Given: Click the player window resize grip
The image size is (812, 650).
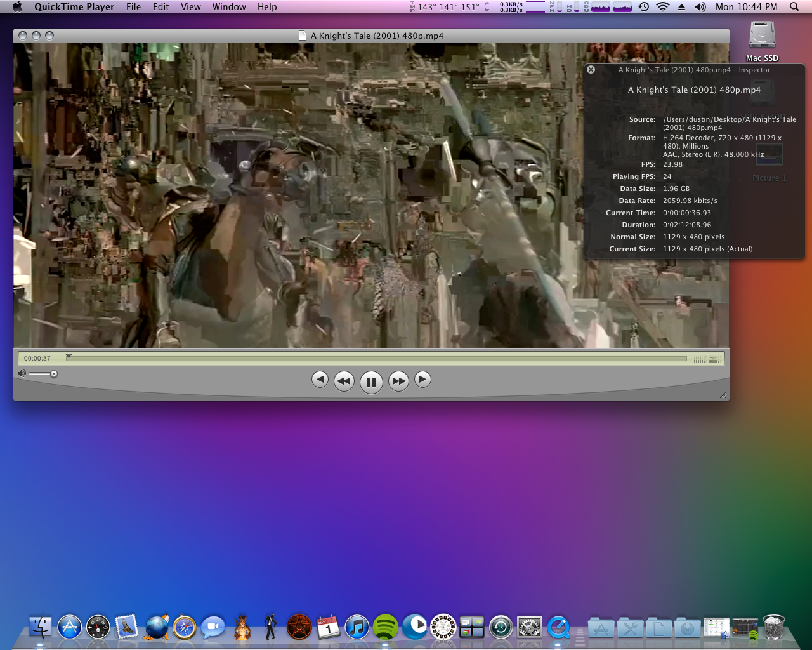Looking at the screenshot, I should pyautogui.click(x=723, y=395).
